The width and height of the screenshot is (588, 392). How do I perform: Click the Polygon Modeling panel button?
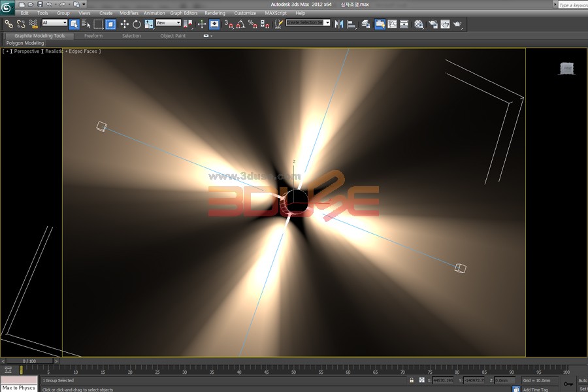(x=25, y=43)
